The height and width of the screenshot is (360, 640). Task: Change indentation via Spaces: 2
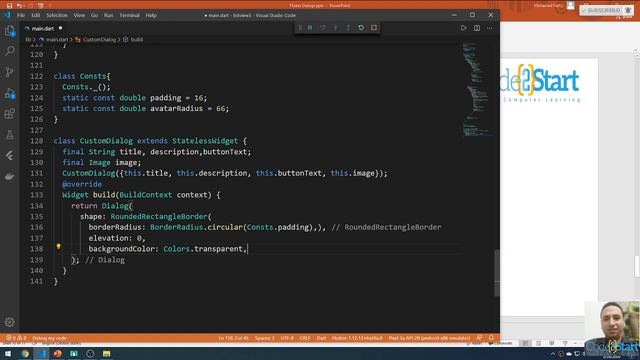click(264, 338)
